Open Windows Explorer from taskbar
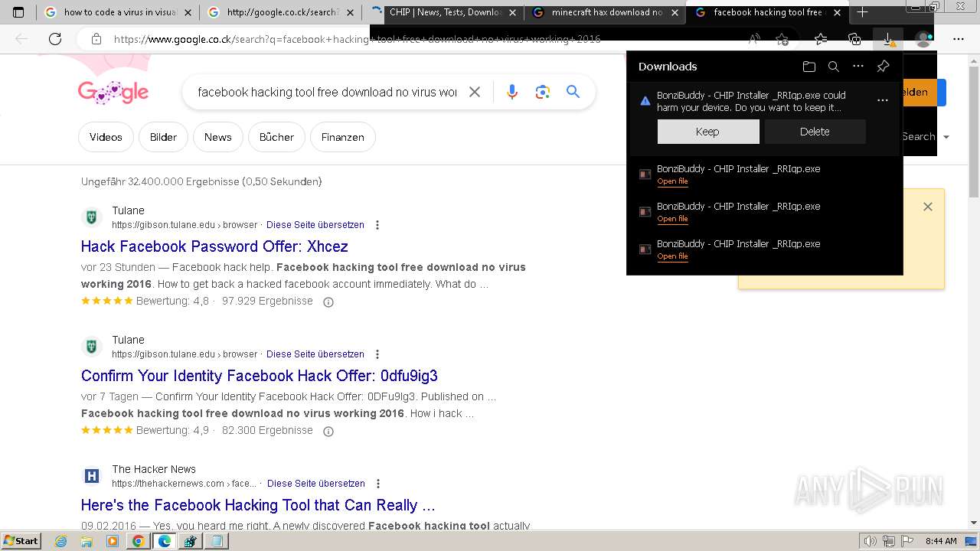Screen dimensions: 980x551 [87, 541]
